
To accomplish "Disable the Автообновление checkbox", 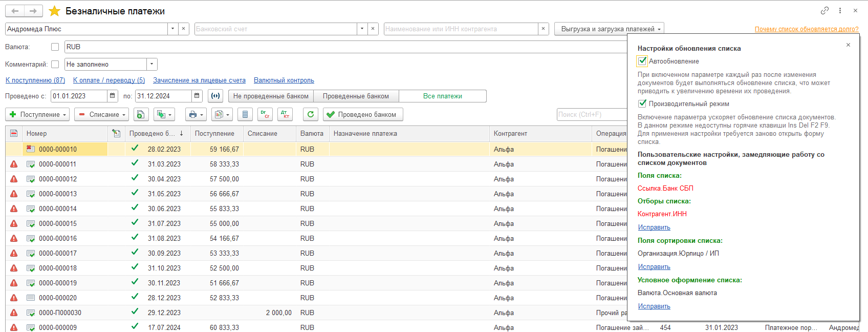I will click(x=642, y=61).
